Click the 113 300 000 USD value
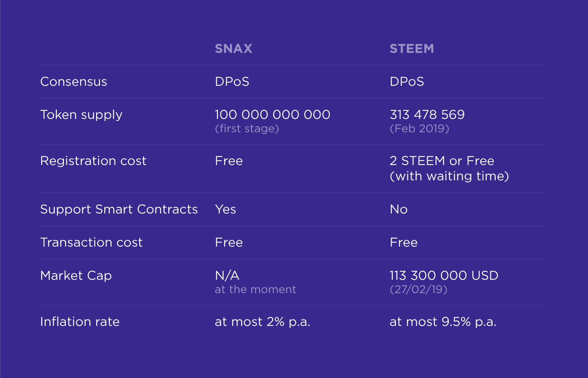 (444, 275)
